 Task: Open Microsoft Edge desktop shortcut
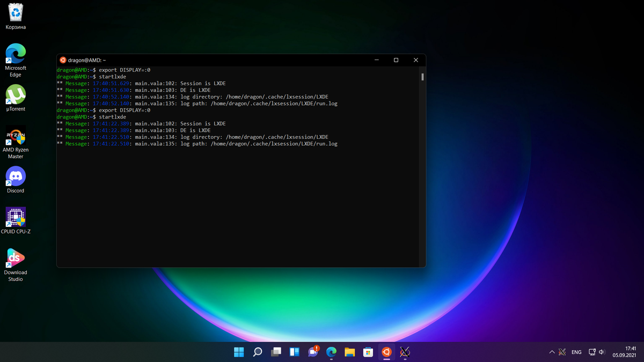pos(16,60)
